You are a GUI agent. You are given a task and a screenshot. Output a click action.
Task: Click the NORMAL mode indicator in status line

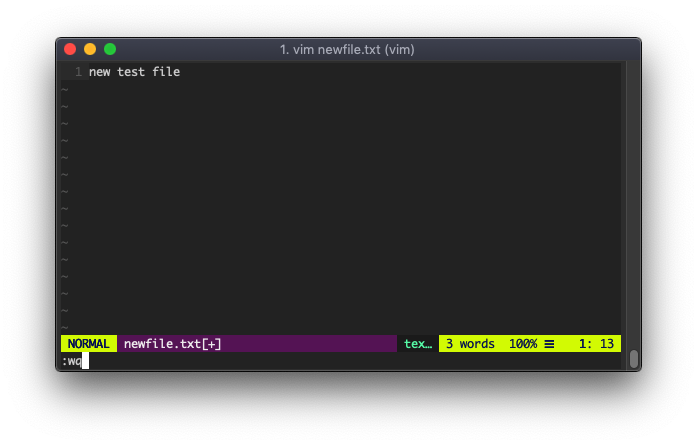(88, 344)
